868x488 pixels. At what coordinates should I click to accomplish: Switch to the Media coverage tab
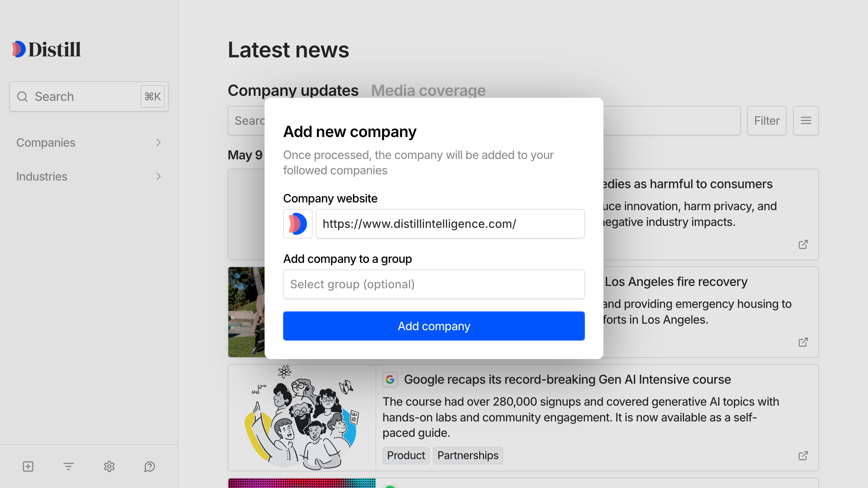428,90
